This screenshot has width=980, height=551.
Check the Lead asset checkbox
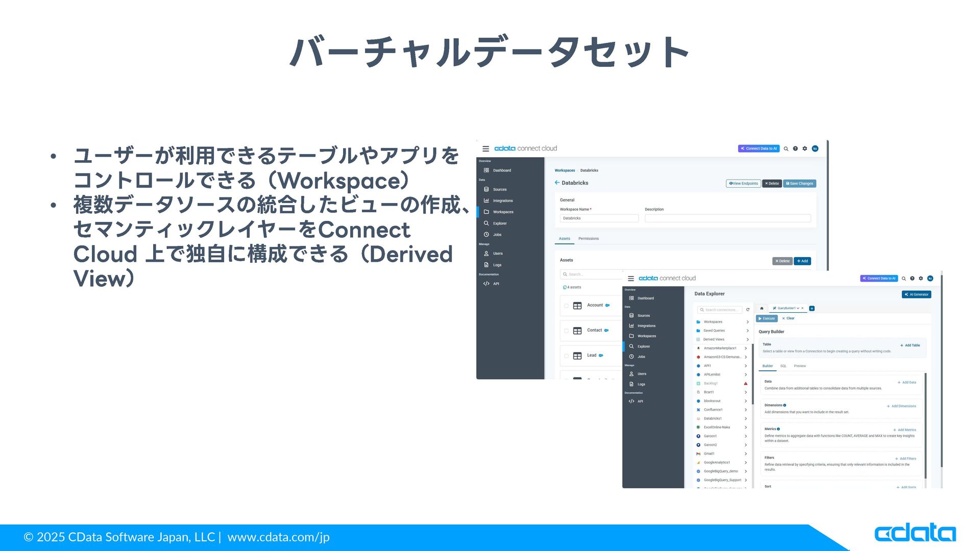point(567,356)
